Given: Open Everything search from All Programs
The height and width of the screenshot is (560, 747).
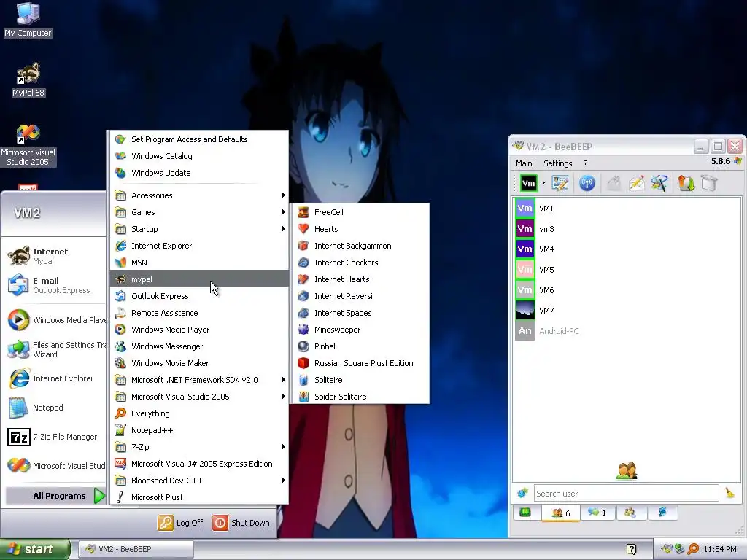Looking at the screenshot, I should (x=199, y=413).
